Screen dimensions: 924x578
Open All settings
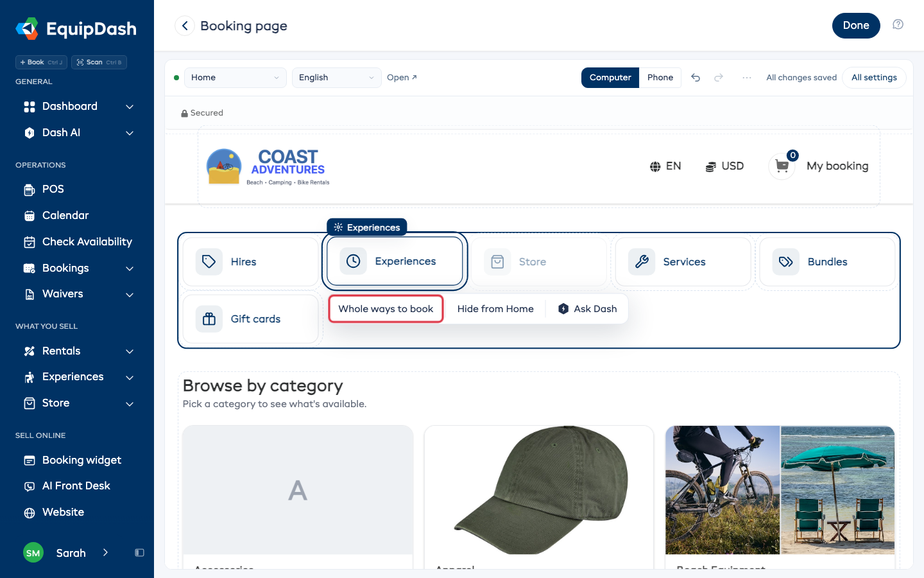click(x=874, y=78)
